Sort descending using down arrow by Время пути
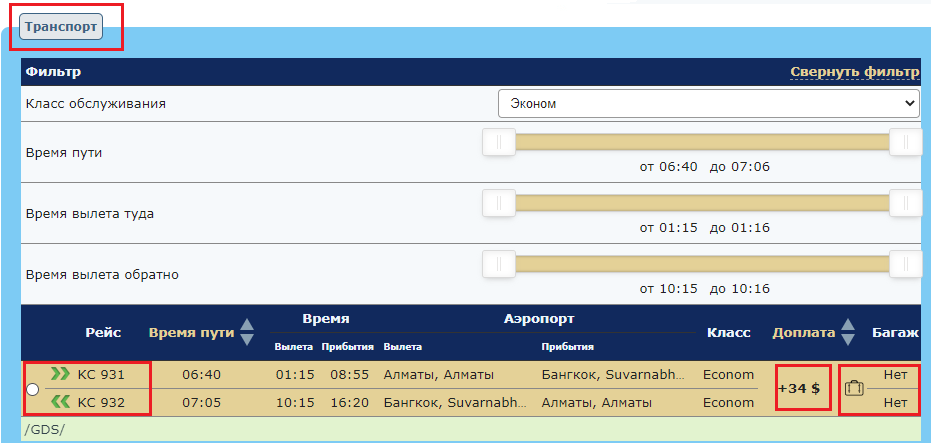The height and width of the screenshot is (443, 931). pos(247,340)
